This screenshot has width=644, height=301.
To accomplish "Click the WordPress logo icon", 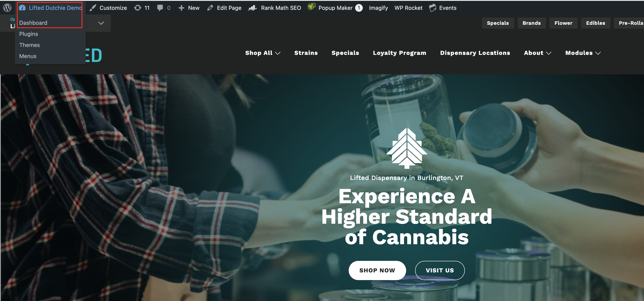I will 7,8.
